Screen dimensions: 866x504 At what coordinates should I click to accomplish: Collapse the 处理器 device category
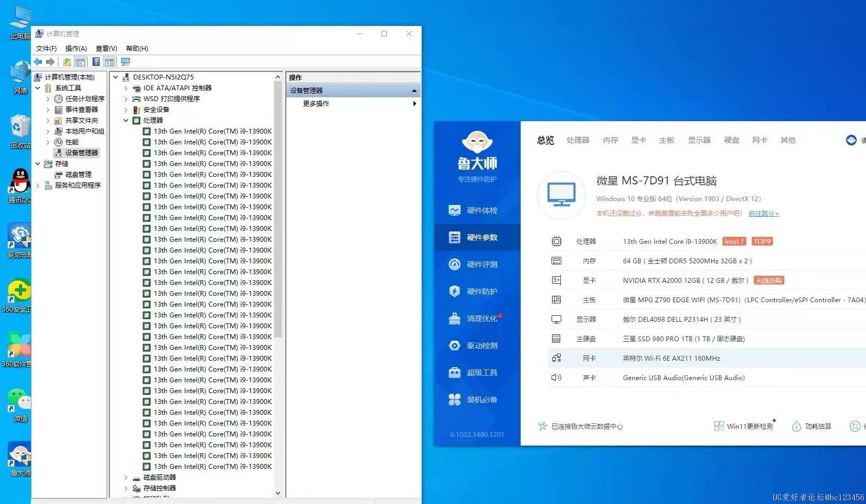126,121
